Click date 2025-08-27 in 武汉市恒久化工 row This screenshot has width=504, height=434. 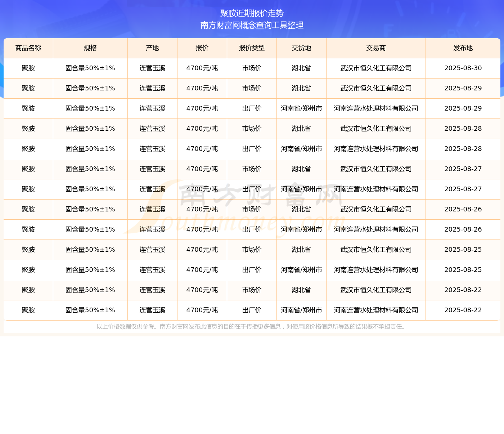[x=463, y=169]
